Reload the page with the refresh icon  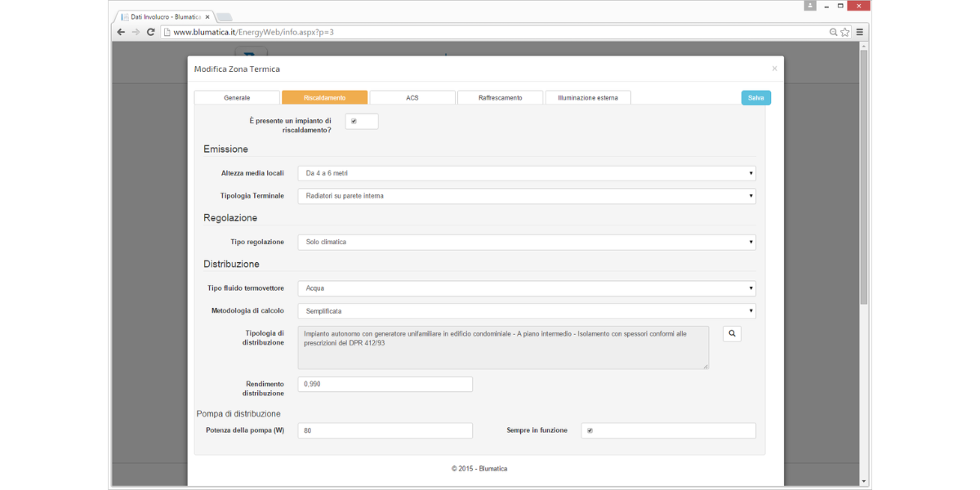point(151,32)
